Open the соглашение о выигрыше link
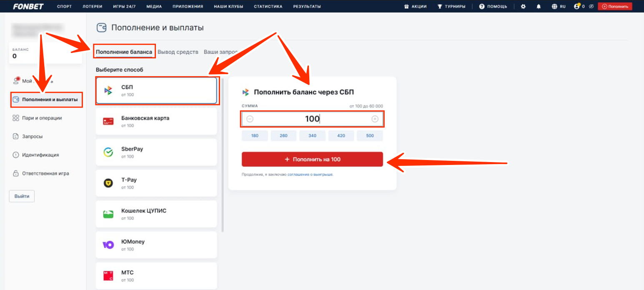644x290 pixels. point(310,175)
